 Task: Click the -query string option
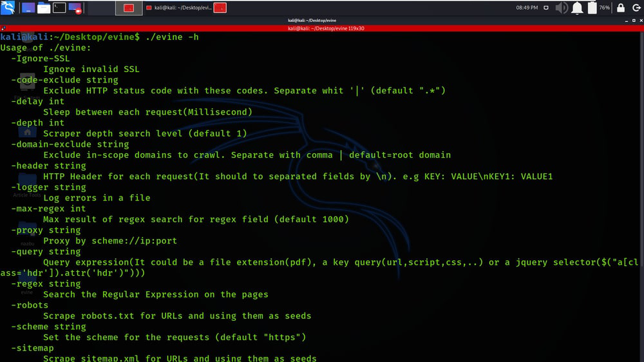coord(46,251)
